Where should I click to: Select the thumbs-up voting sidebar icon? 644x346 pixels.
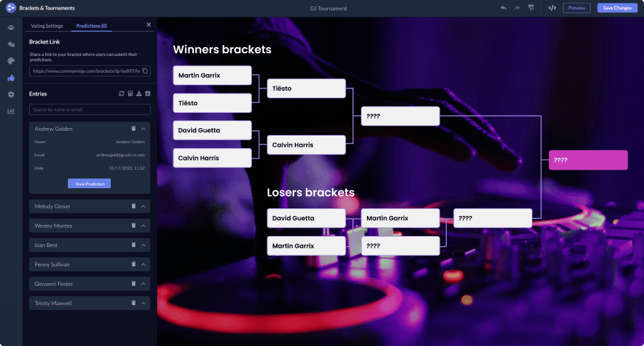click(x=11, y=78)
